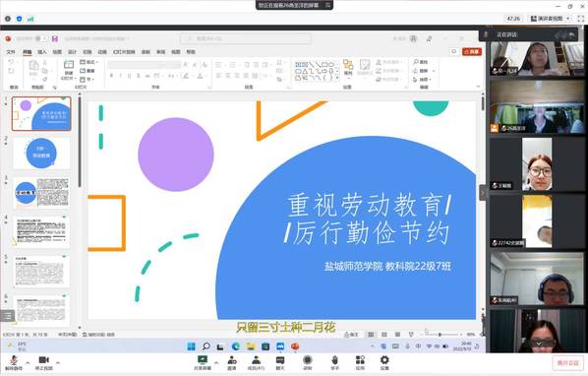Viewport: 588px width, 376px height.
Task: Click the red 共享 share button
Action: click(x=472, y=51)
